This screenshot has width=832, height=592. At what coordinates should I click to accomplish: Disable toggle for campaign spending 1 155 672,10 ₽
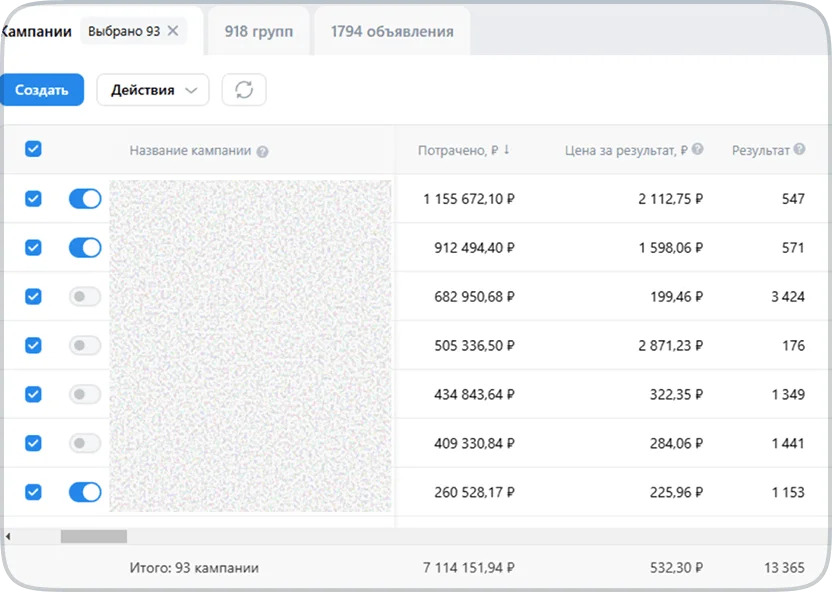pos(85,199)
